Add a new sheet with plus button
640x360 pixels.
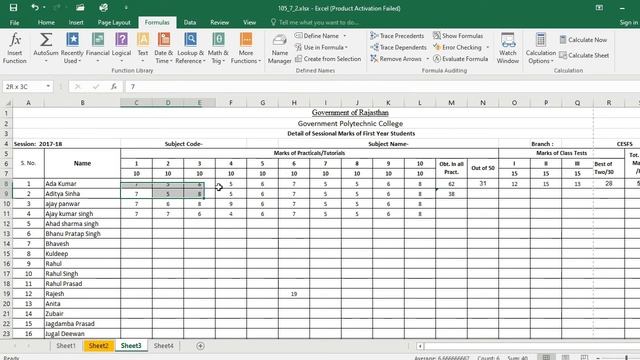200,346
